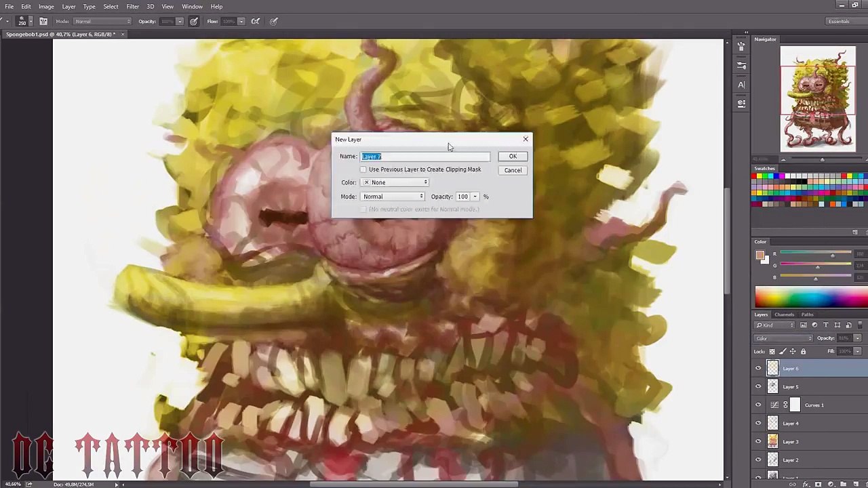This screenshot has height=488, width=868.
Task: Check Use Previous Layer to Create Clipping Mask
Action: pos(363,169)
